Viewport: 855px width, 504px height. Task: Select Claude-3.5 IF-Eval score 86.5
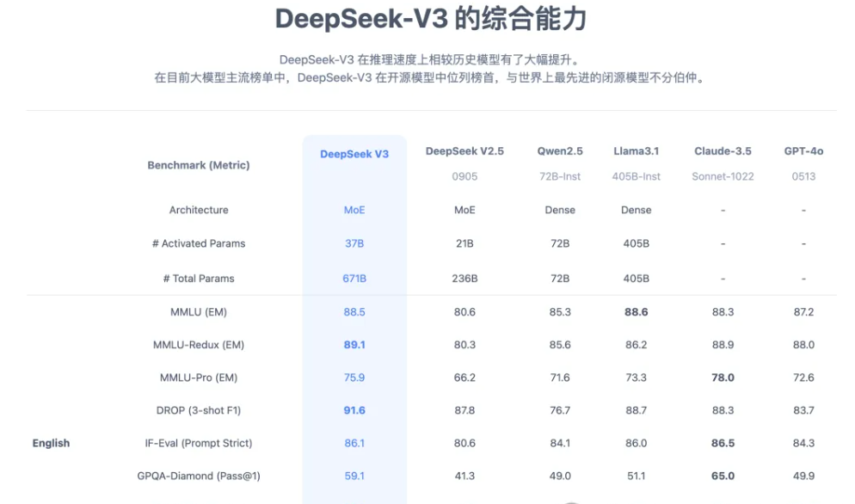click(x=723, y=443)
